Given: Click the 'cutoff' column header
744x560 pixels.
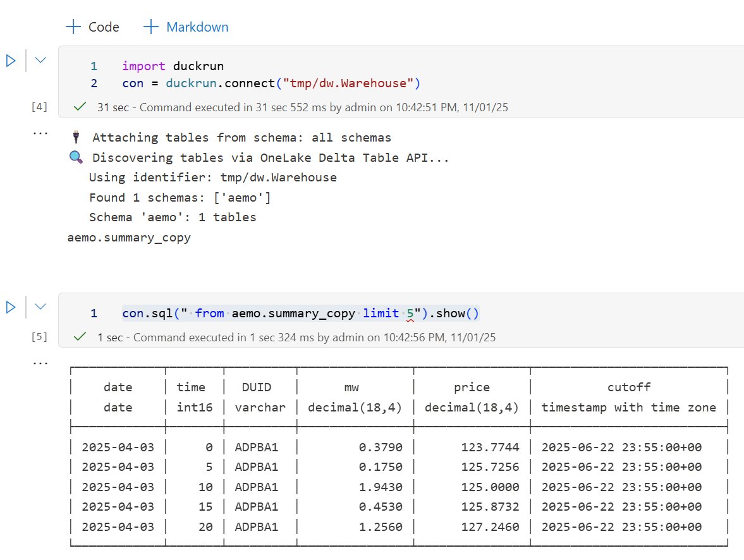Looking at the screenshot, I should pyautogui.click(x=629, y=387).
